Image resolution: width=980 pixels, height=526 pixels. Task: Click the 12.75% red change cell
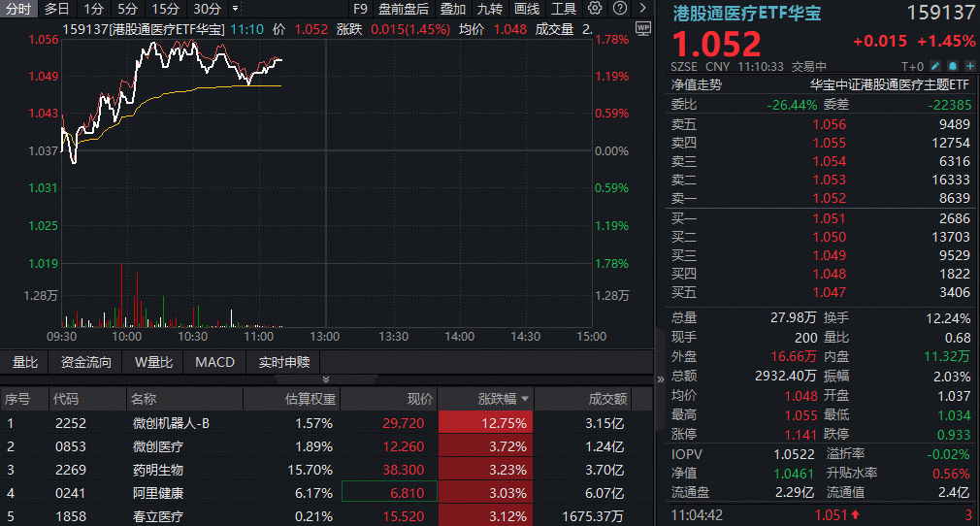click(483, 423)
